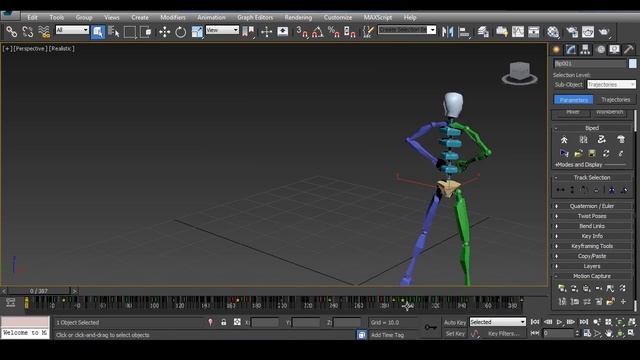The width and height of the screenshot is (640, 360).
Task: Open the Material Editor
Action: coord(553,31)
